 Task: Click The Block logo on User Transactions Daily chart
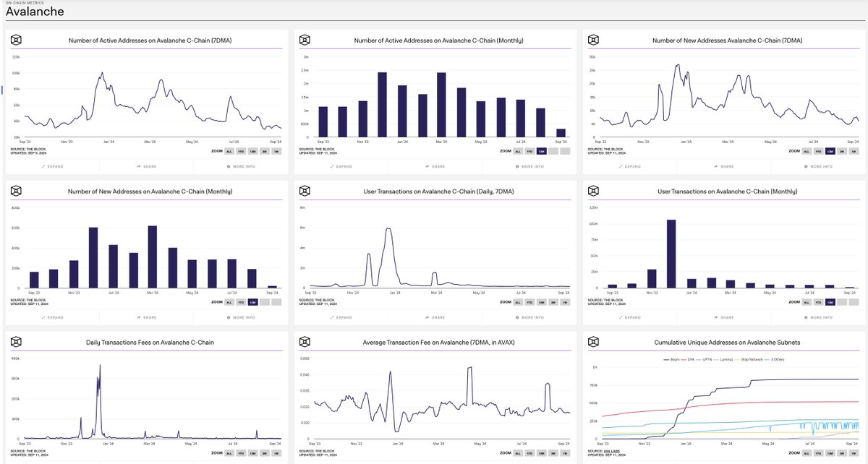click(x=306, y=191)
